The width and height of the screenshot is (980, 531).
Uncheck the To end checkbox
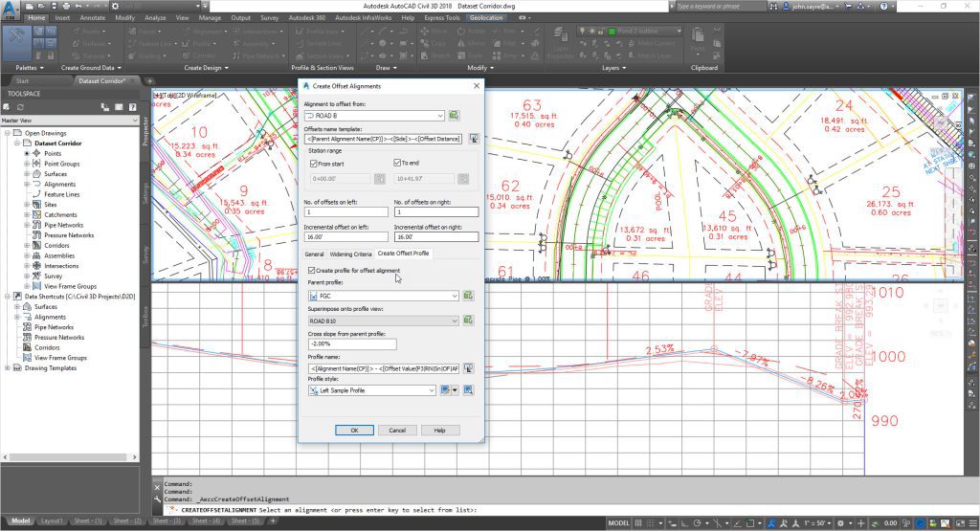[397, 163]
